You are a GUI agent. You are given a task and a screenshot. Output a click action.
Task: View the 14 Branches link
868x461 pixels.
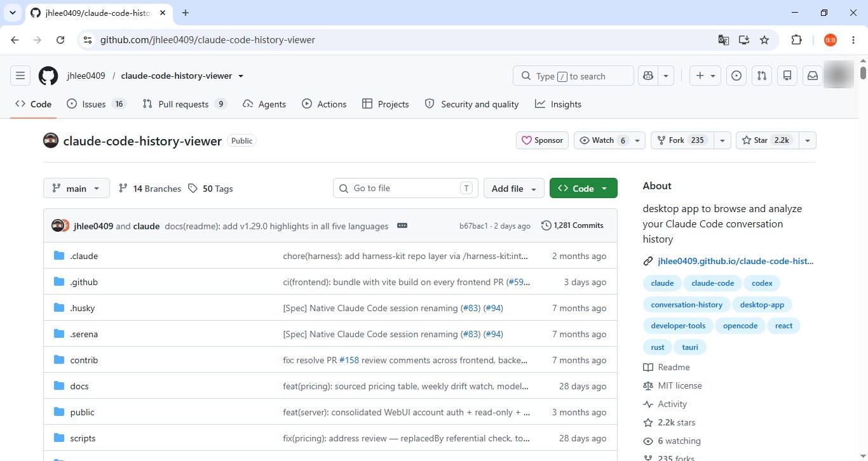pos(150,189)
